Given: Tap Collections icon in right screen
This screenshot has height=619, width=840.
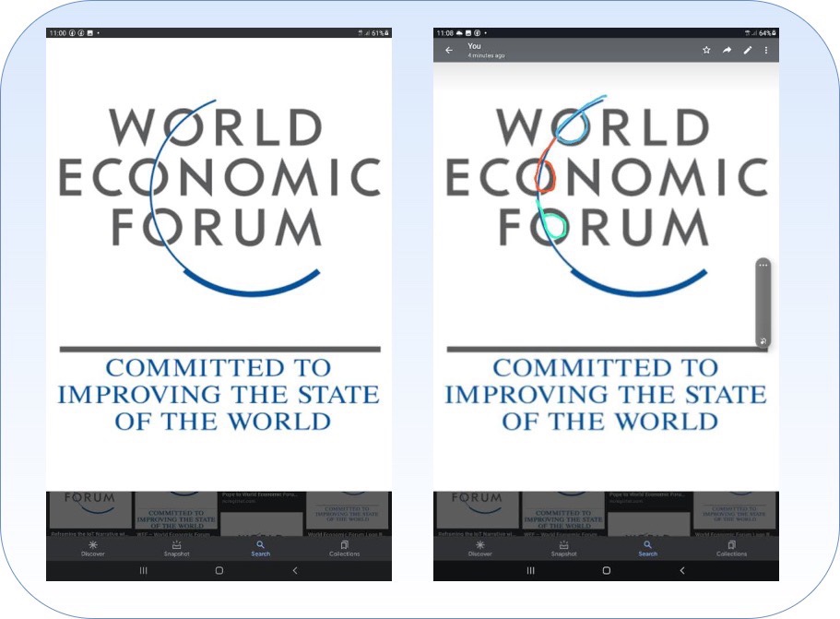Looking at the screenshot, I should [x=731, y=548].
